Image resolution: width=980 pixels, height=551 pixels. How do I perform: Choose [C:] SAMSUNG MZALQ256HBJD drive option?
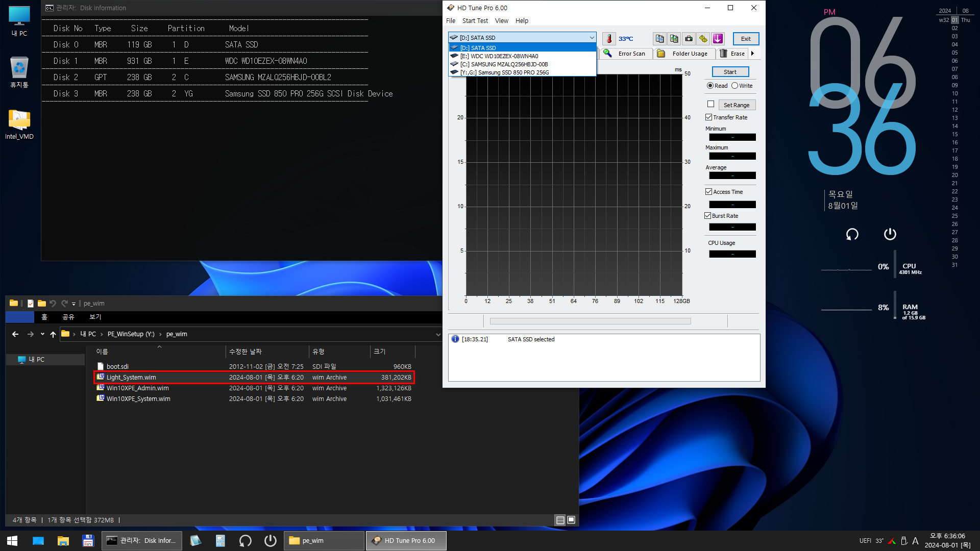pyautogui.click(x=522, y=64)
